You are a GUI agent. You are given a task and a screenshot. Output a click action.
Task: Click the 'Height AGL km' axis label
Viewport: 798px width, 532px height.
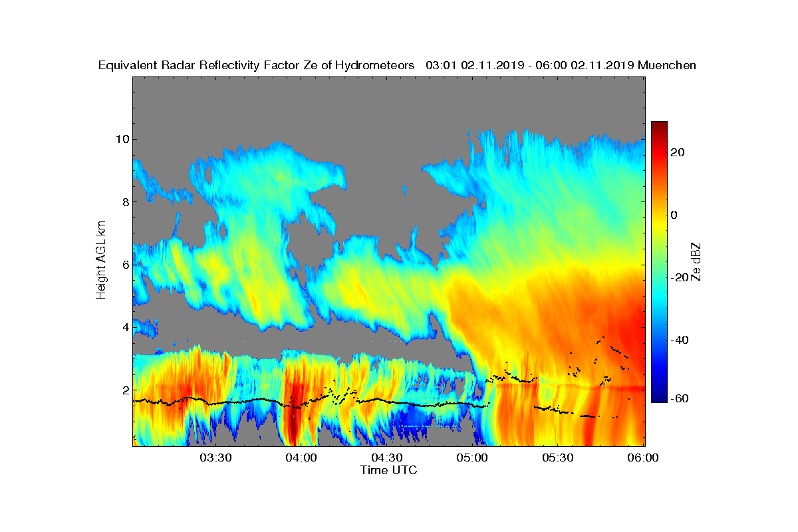[101, 261]
